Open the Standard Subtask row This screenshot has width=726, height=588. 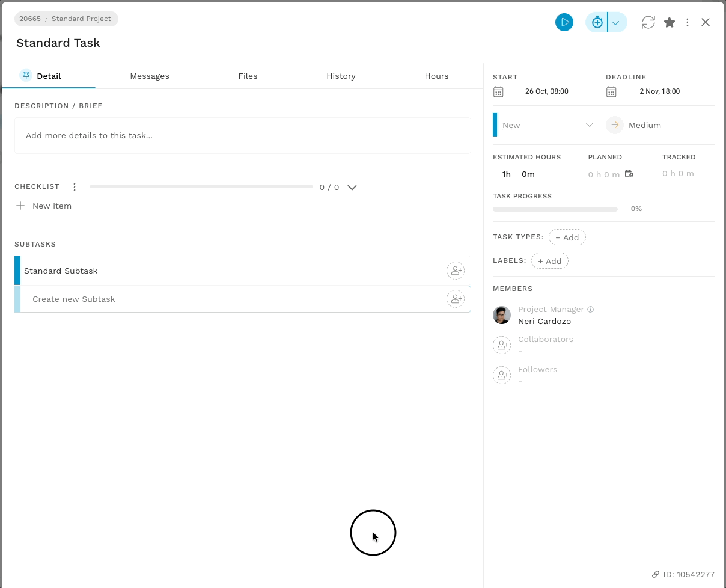pos(243,271)
